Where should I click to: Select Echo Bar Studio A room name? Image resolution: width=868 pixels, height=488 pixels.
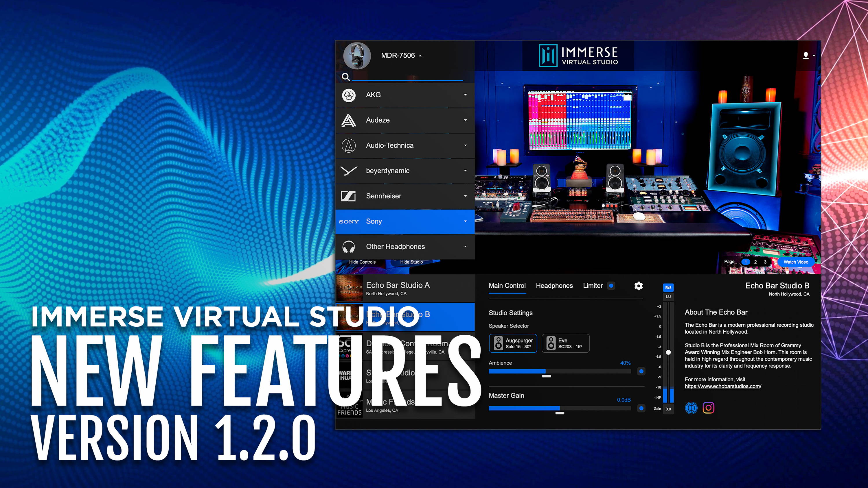(x=398, y=285)
